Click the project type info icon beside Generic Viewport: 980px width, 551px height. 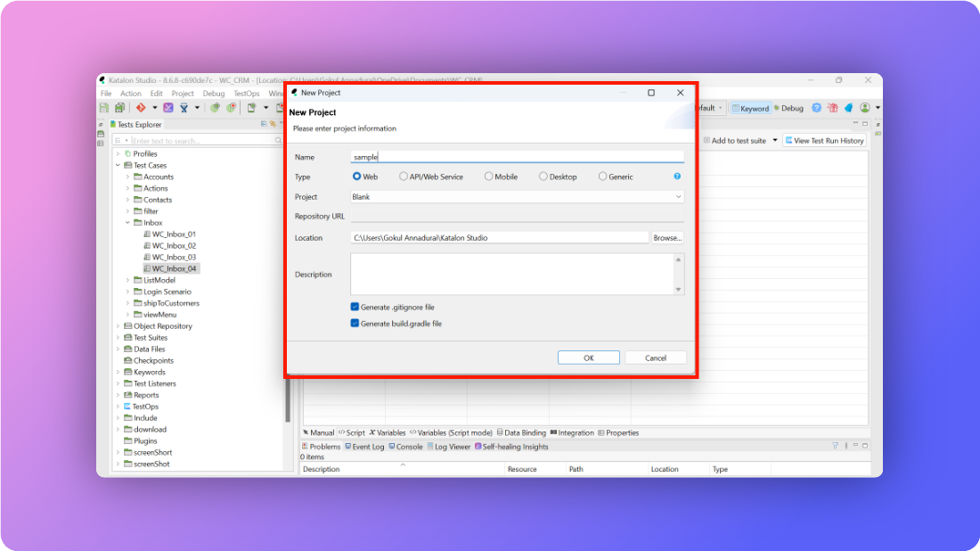676,176
